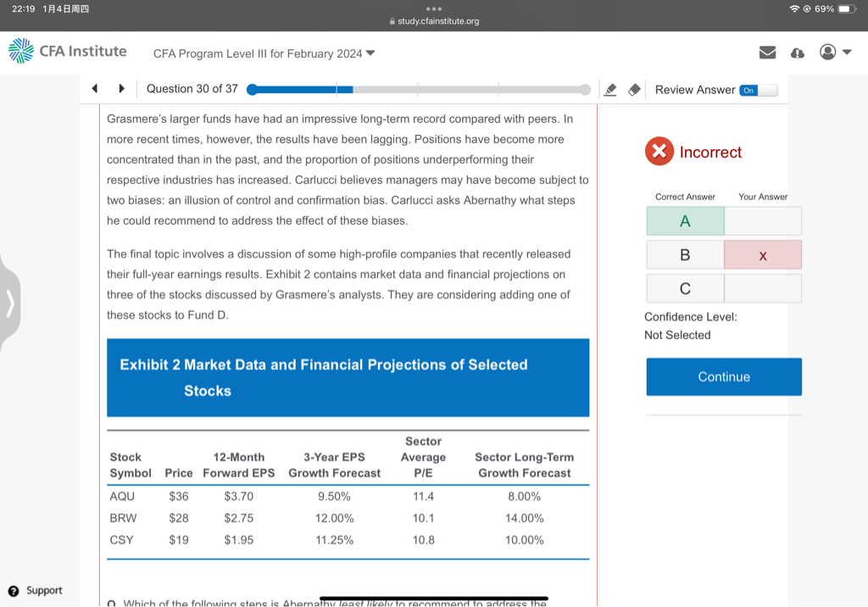
Task: Expand the left side panel handle
Action: click(9, 303)
